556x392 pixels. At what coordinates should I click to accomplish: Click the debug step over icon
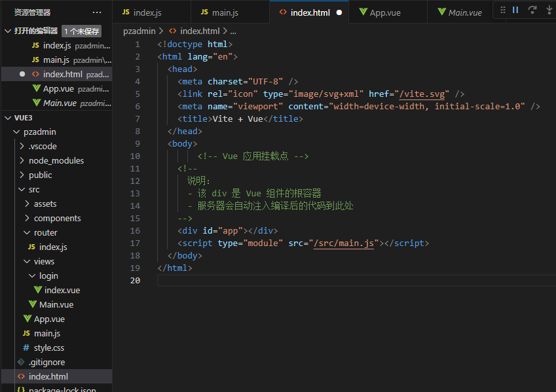532,10
